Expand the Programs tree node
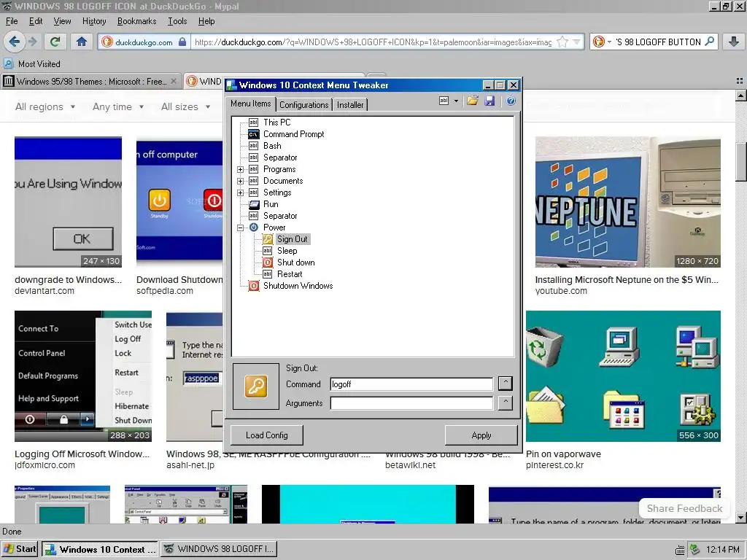 (x=241, y=169)
